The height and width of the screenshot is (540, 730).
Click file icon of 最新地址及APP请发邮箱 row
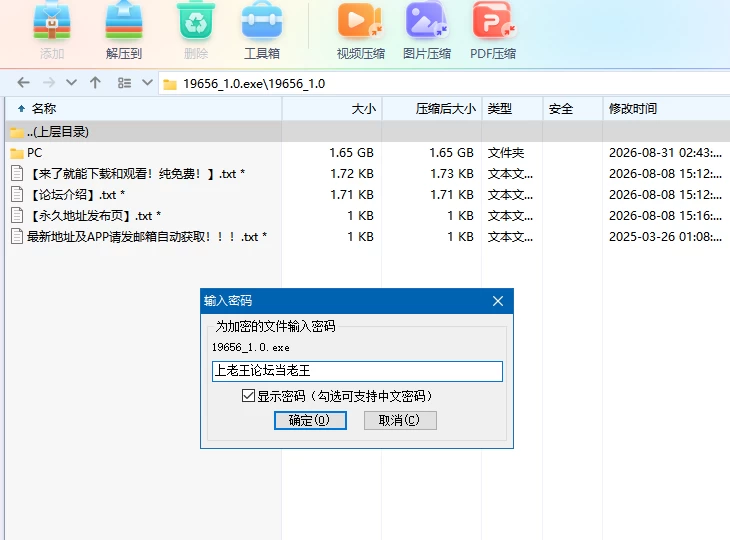click(17, 236)
